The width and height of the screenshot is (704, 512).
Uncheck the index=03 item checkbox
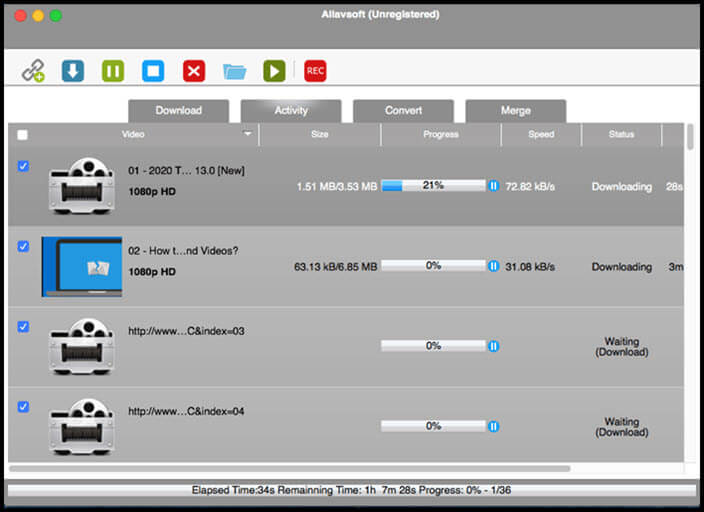pos(23,327)
